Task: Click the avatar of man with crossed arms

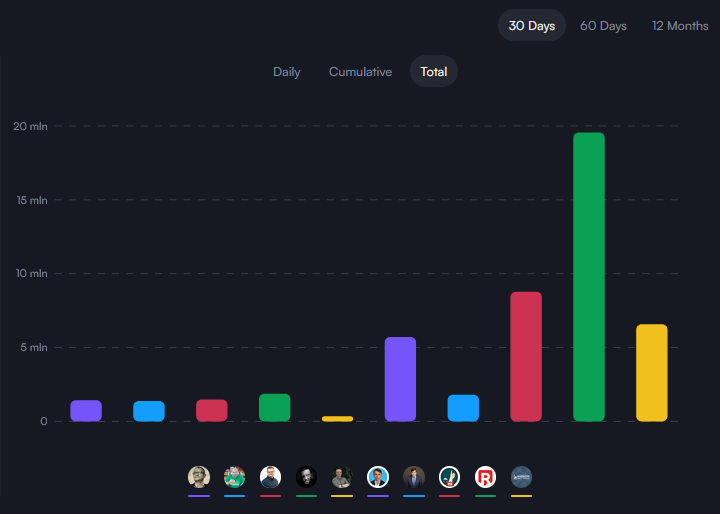Action: click(x=342, y=477)
